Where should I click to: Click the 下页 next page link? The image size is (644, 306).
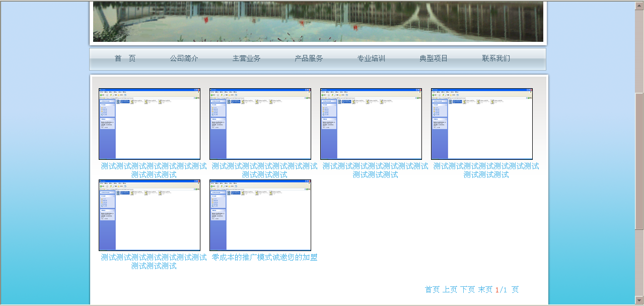pos(467,290)
